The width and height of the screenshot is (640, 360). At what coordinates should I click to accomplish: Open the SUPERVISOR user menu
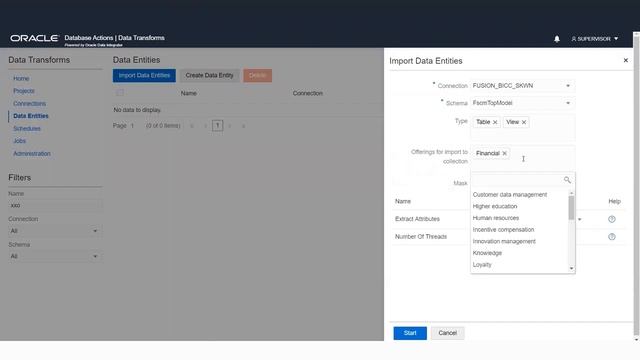coord(595,39)
